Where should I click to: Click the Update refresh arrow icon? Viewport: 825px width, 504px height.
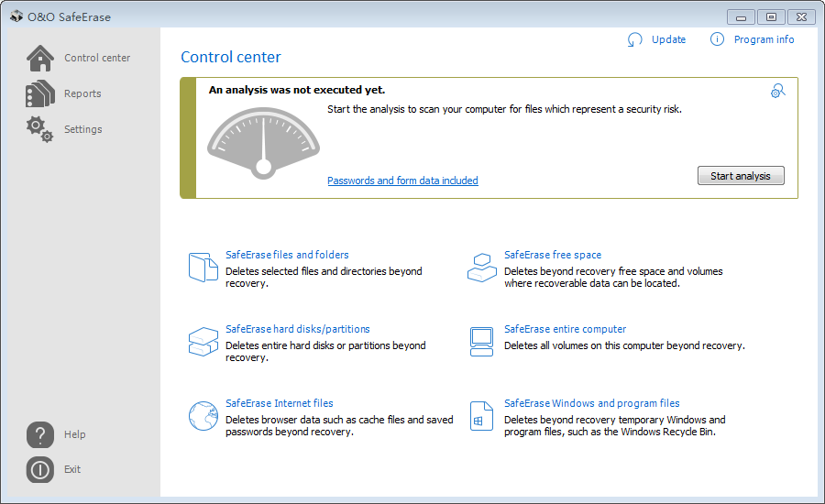tap(635, 39)
